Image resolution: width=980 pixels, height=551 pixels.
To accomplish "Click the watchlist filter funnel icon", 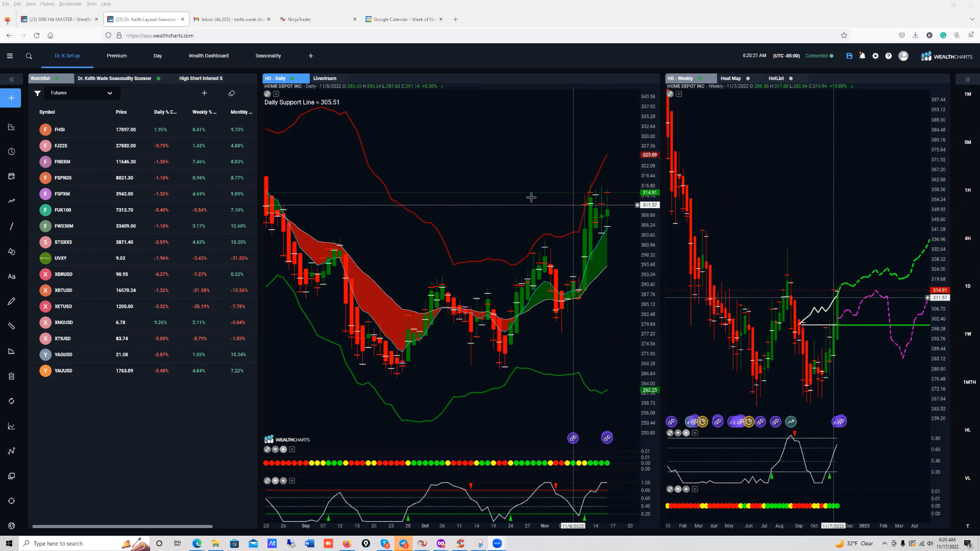I will pos(37,93).
